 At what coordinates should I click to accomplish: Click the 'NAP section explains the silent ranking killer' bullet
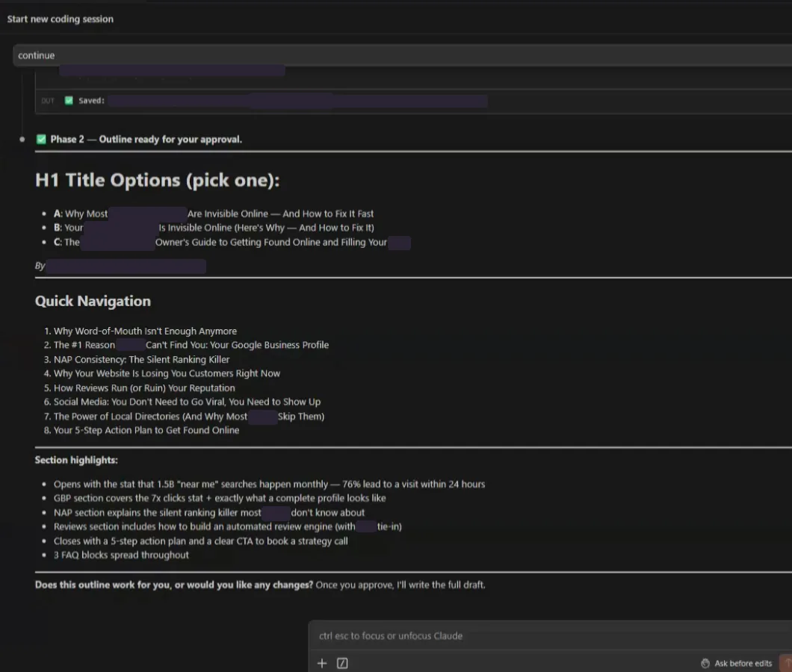coord(209,512)
